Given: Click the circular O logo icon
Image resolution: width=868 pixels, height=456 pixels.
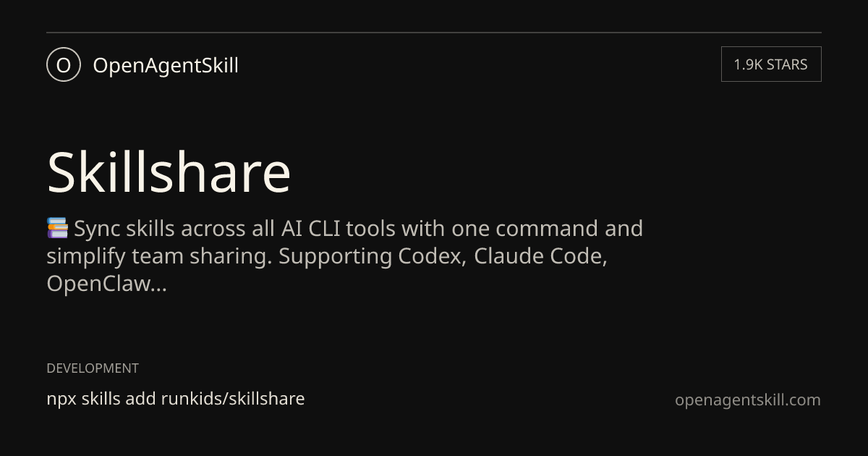Looking at the screenshot, I should click(x=63, y=64).
